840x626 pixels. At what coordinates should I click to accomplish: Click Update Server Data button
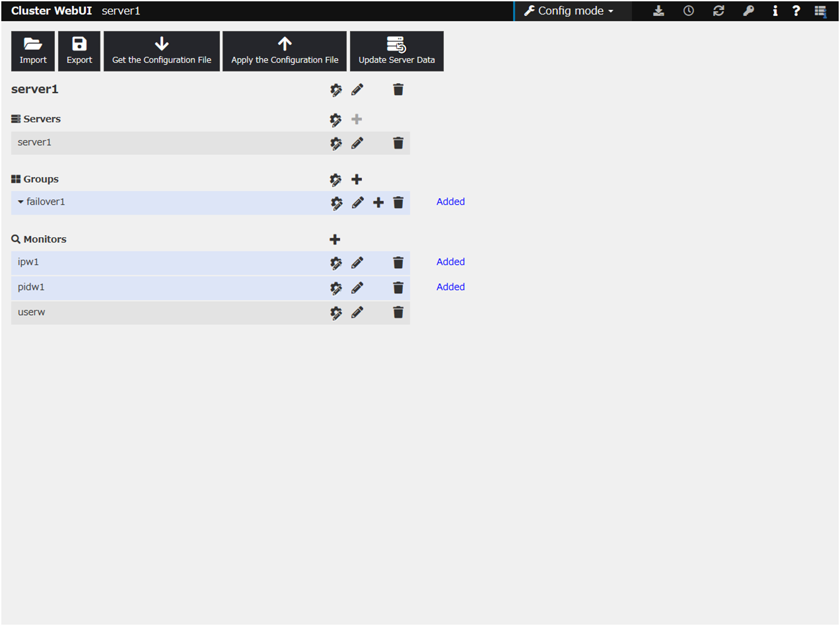pyautogui.click(x=396, y=52)
